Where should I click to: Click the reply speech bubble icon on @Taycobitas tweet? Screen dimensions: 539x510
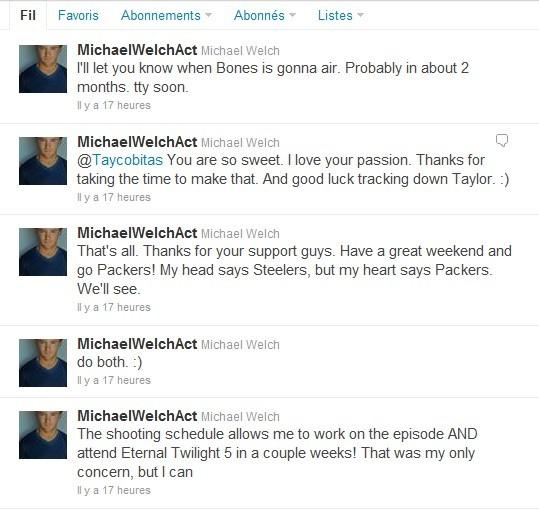click(502, 140)
